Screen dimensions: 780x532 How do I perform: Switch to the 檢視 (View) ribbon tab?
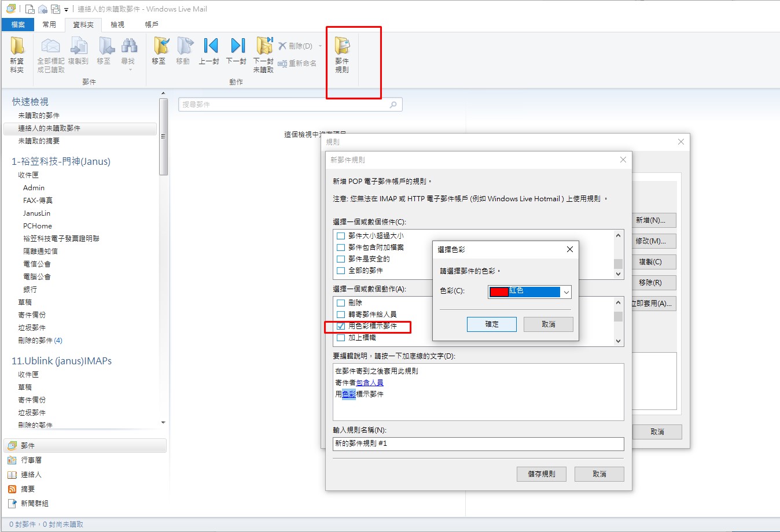pos(117,25)
